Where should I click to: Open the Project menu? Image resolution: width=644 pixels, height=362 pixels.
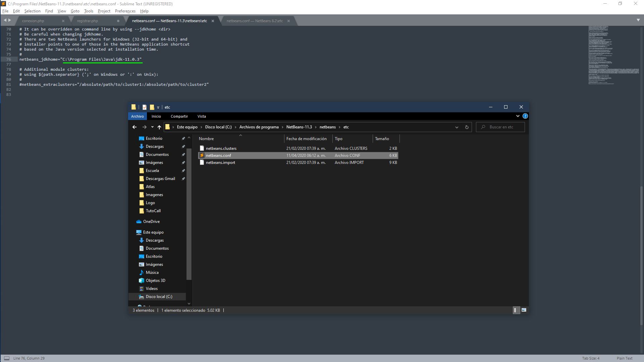tap(104, 11)
